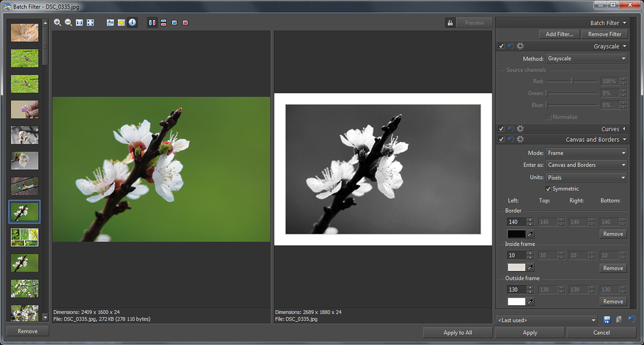The width and height of the screenshot is (644, 345).
Task: Click the fit to window icon
Action: (x=90, y=23)
